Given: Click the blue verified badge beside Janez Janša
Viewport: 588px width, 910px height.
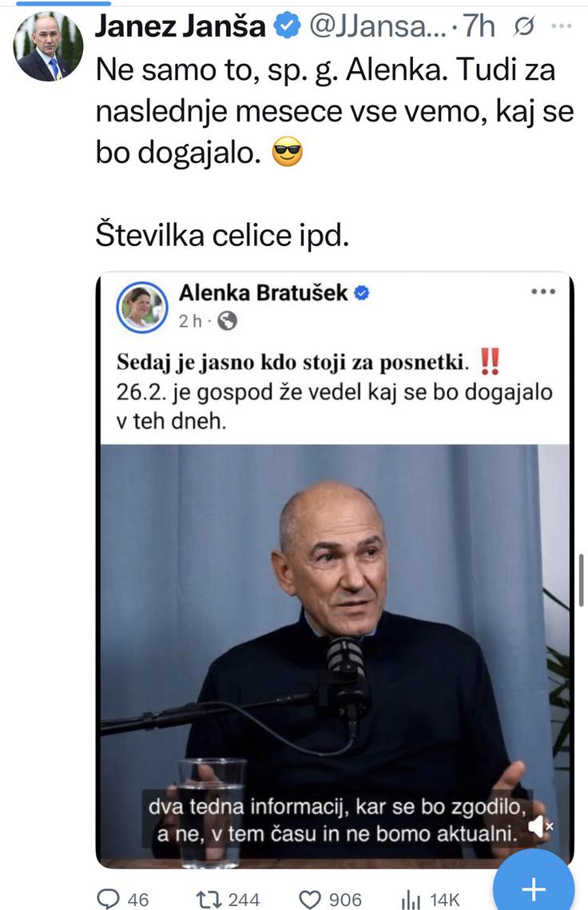Looking at the screenshot, I should click(288, 26).
